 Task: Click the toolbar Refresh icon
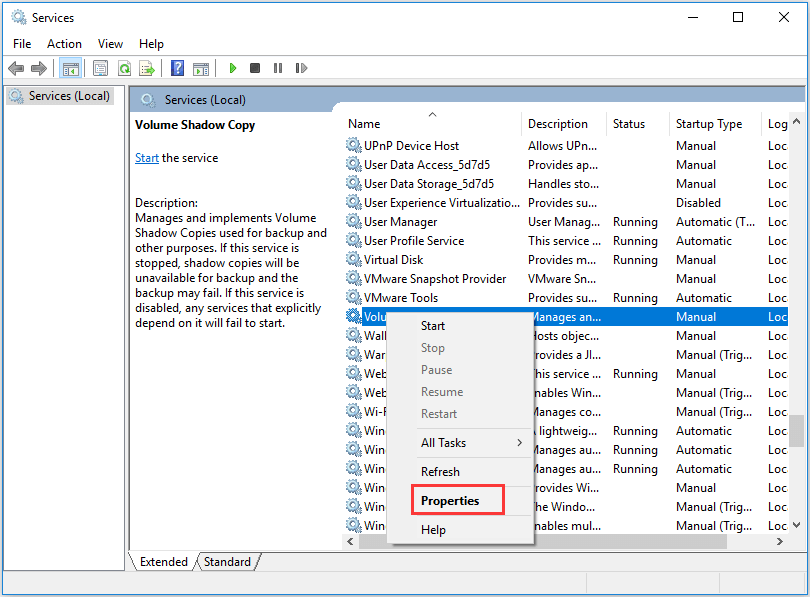pyautogui.click(x=124, y=69)
